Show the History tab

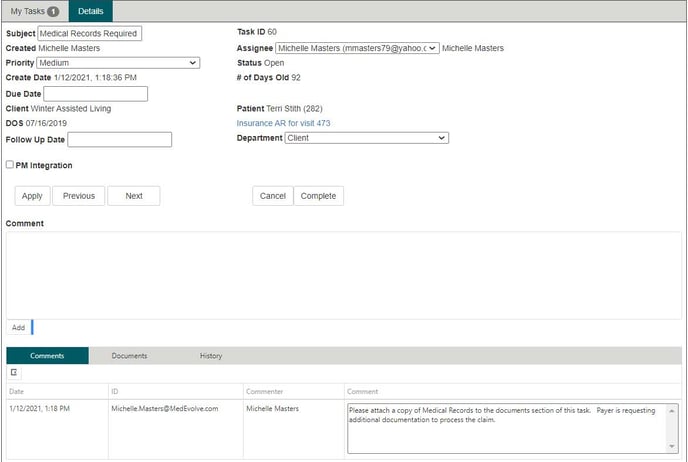[x=211, y=356]
